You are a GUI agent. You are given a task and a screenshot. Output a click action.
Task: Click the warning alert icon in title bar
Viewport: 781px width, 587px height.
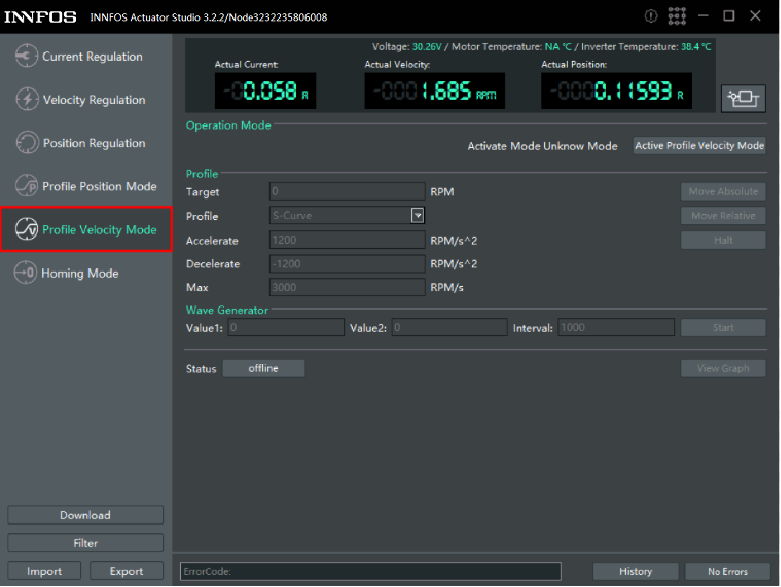[x=651, y=16]
